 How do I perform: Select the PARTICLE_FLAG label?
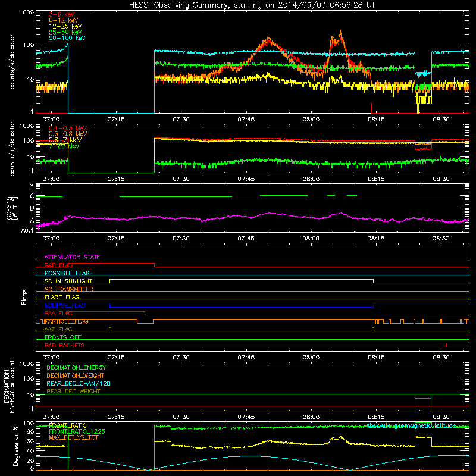coord(67,321)
